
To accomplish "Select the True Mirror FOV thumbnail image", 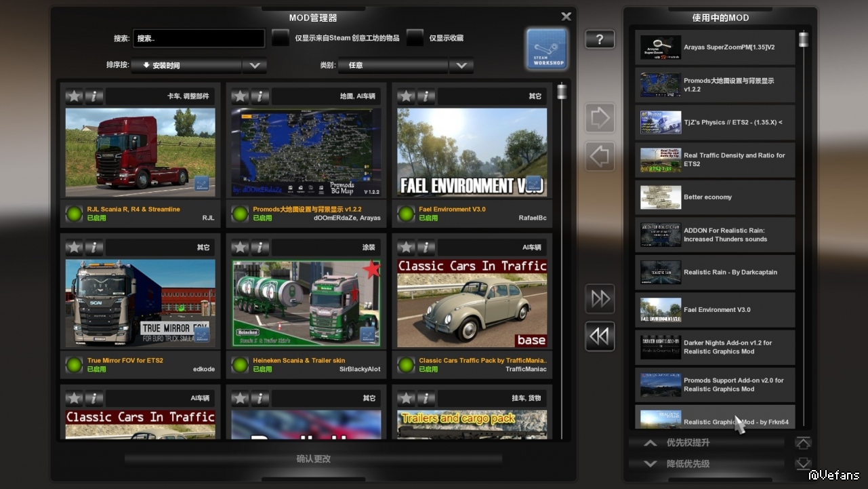I will click(140, 304).
